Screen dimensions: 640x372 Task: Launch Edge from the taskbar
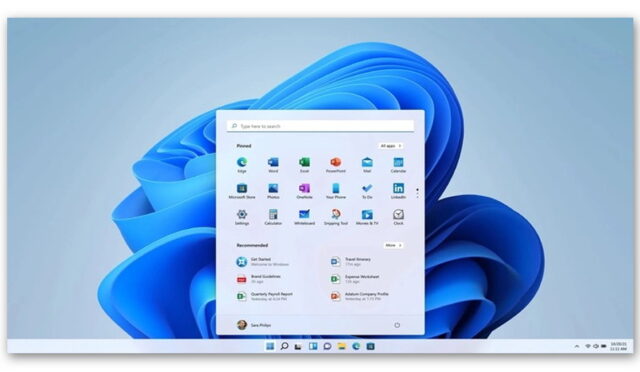point(356,346)
